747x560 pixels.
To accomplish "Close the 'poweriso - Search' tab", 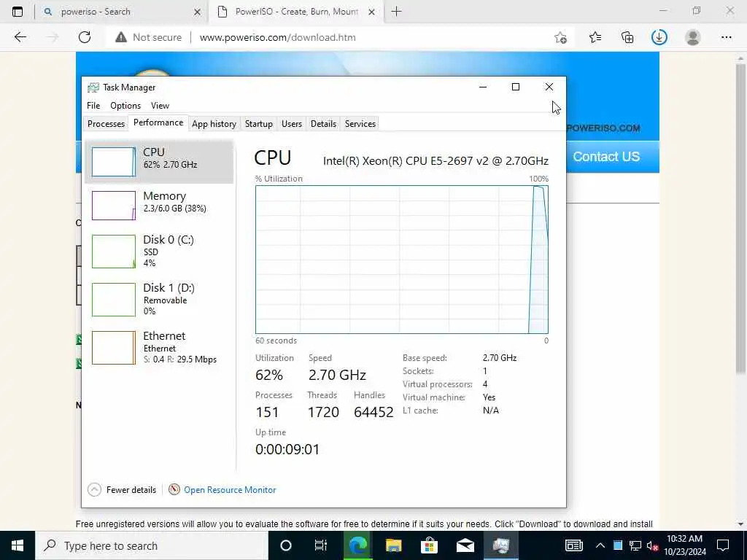I will [197, 12].
